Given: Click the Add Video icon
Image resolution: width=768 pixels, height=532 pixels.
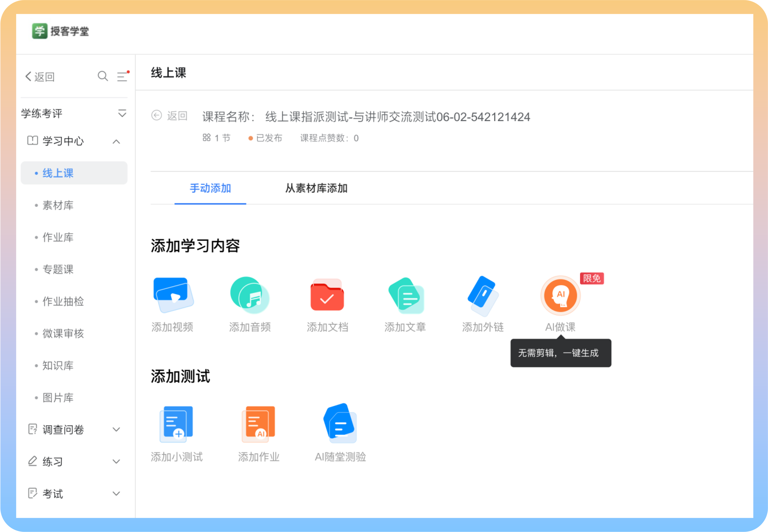Looking at the screenshot, I should point(173,295).
